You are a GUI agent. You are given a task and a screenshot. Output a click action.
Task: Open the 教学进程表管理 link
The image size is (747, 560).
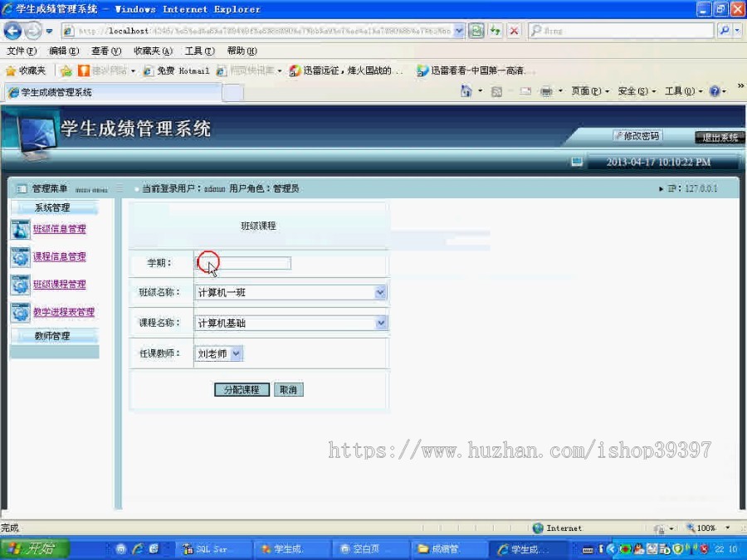tap(64, 312)
